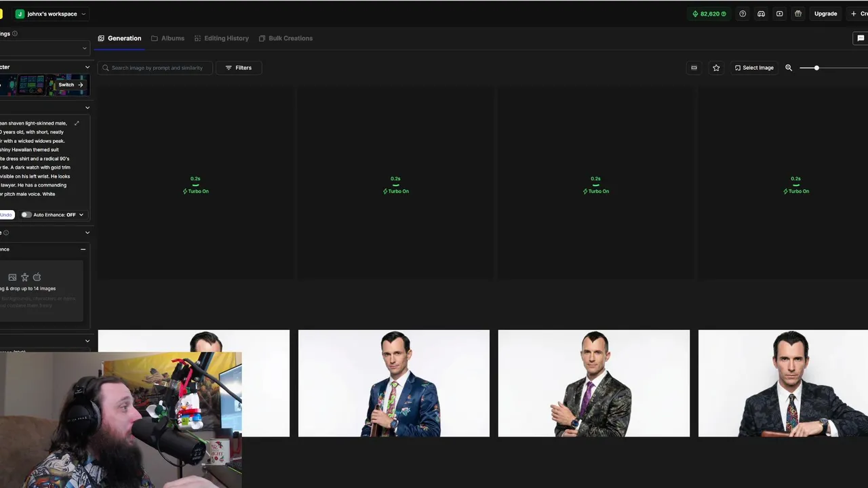
Task: Click the green 82,620 credits balance
Action: 709,14
